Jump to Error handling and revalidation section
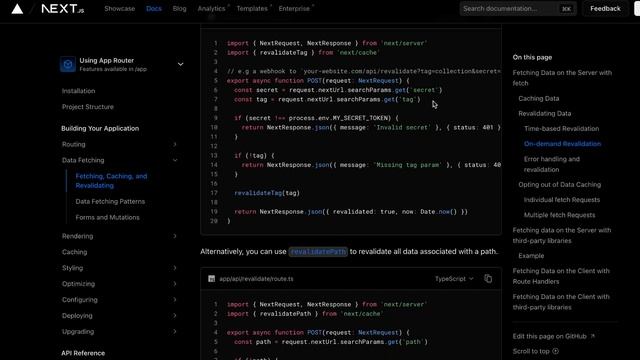The width and height of the screenshot is (640, 360). coord(551,164)
